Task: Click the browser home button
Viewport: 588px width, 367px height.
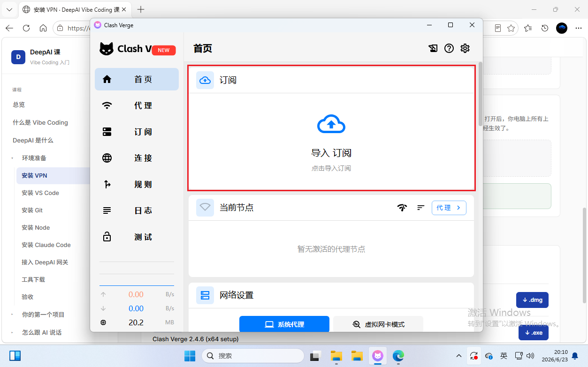Action: click(43, 28)
